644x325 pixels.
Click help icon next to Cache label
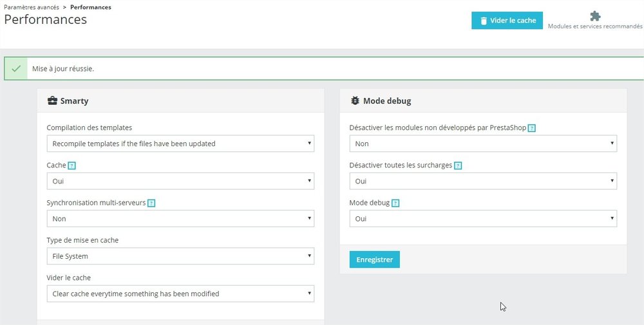[72, 166]
